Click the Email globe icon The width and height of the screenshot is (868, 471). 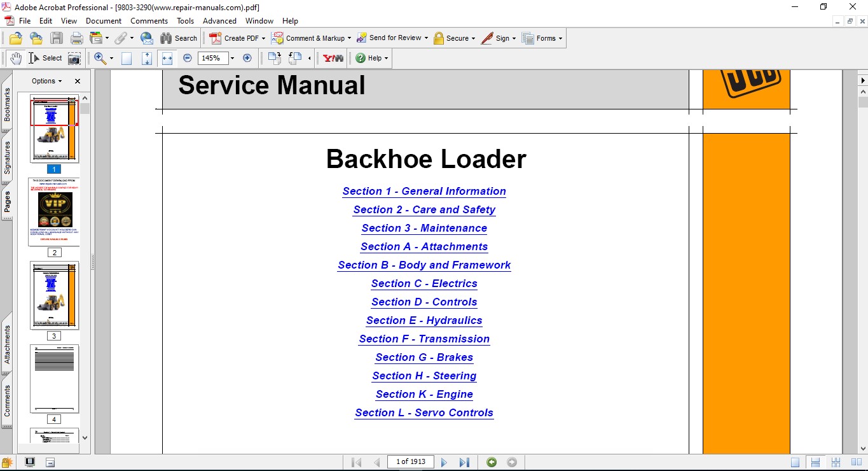point(147,38)
